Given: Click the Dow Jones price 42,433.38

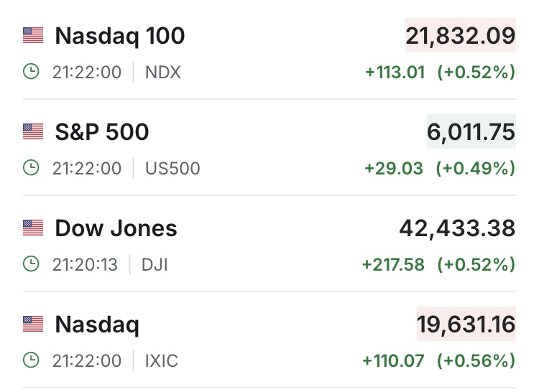Looking at the screenshot, I should [457, 228].
